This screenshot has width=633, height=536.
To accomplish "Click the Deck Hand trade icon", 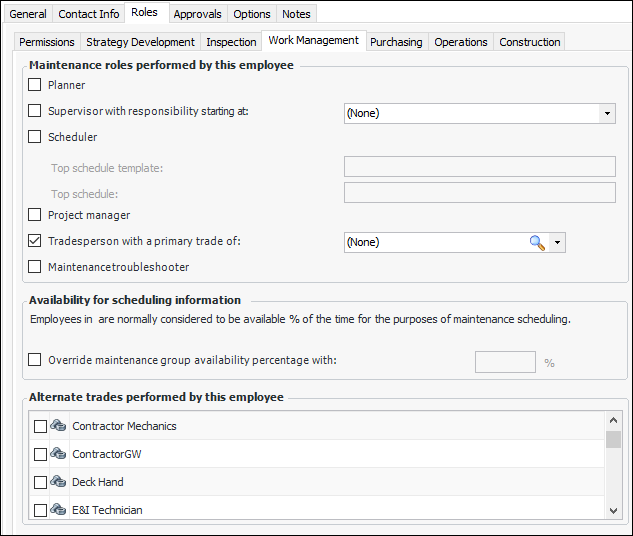I will click(x=58, y=482).
